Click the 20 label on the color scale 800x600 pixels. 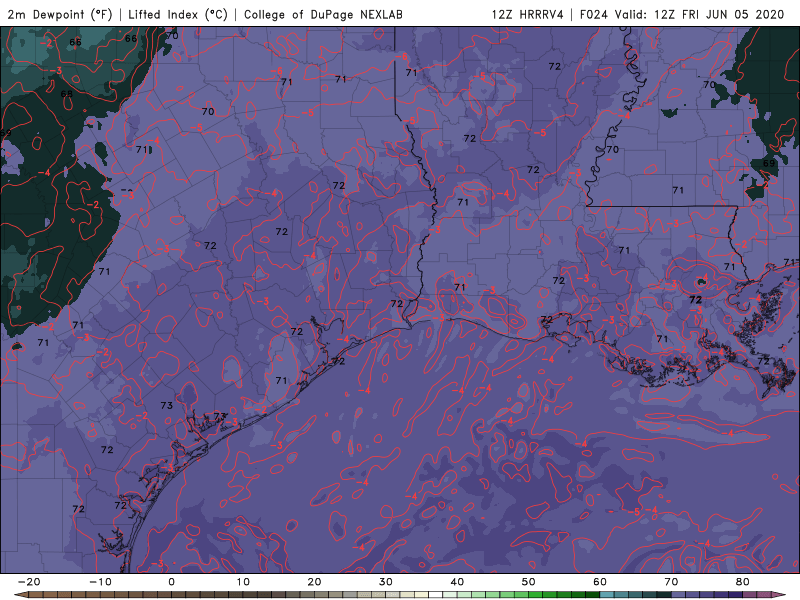point(314,582)
